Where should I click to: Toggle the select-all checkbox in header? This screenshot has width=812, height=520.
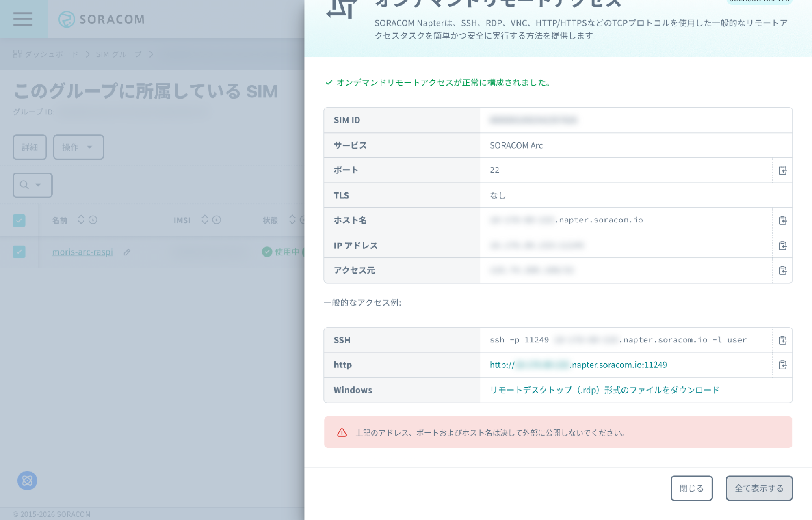19,220
